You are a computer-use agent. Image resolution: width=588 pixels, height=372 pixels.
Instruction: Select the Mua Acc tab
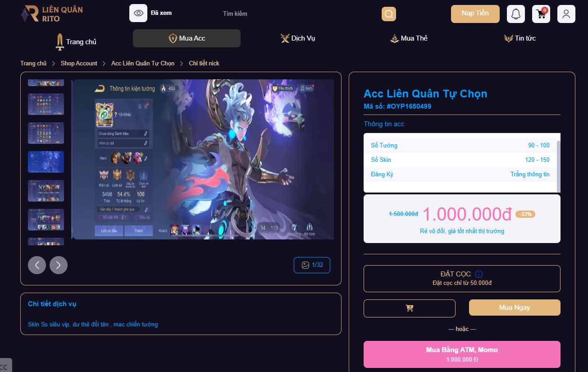click(x=187, y=38)
